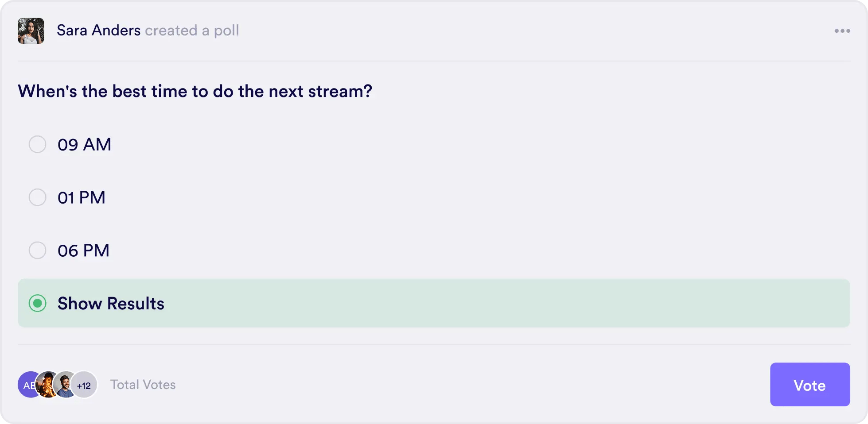Click the 'created a poll' header text

192,31
